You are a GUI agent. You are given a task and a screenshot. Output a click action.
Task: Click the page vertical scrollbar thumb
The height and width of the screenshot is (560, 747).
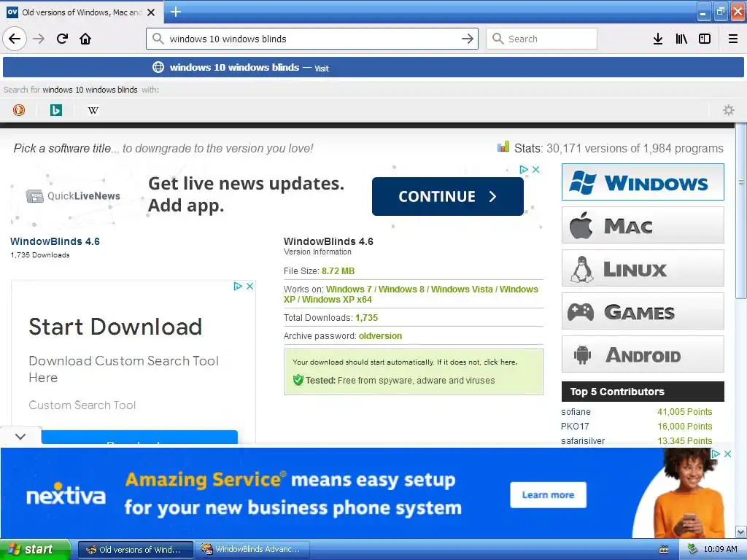(741, 211)
